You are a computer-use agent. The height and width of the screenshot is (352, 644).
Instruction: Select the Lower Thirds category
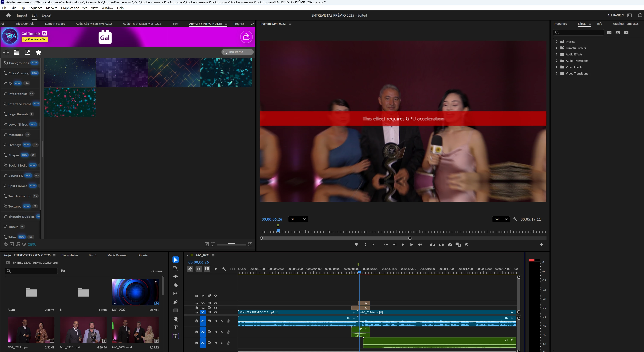pyautogui.click(x=18, y=125)
